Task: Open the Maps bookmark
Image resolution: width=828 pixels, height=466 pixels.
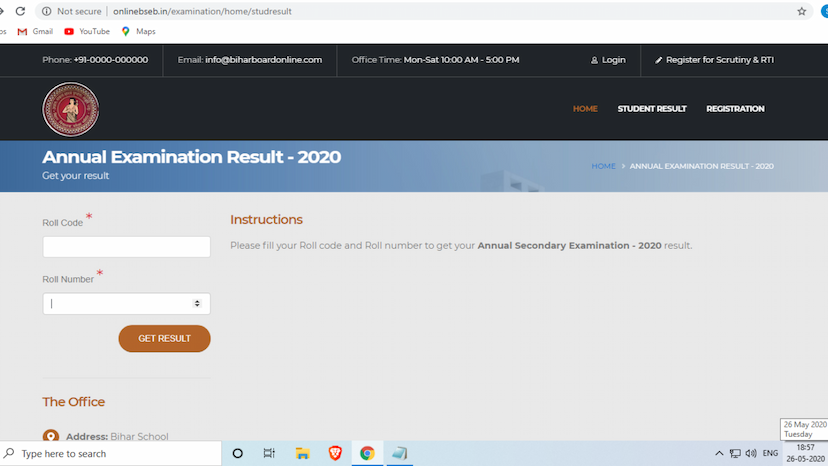Action: (x=138, y=32)
